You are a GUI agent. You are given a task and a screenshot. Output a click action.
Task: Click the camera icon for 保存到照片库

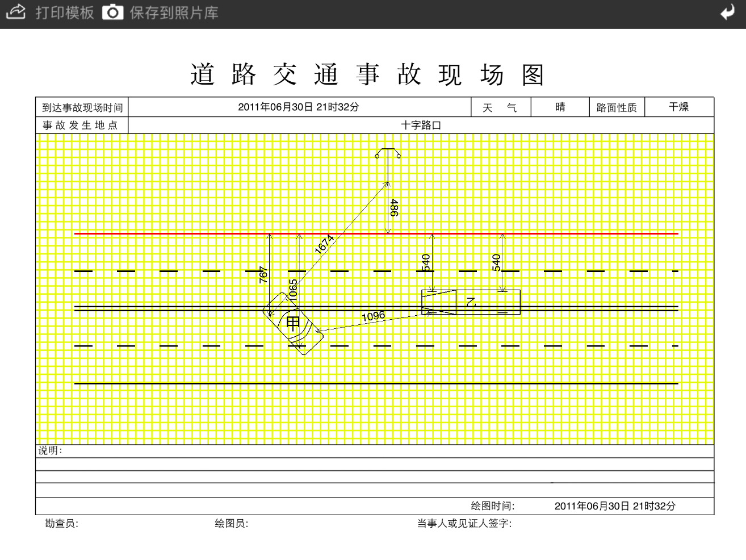(112, 11)
